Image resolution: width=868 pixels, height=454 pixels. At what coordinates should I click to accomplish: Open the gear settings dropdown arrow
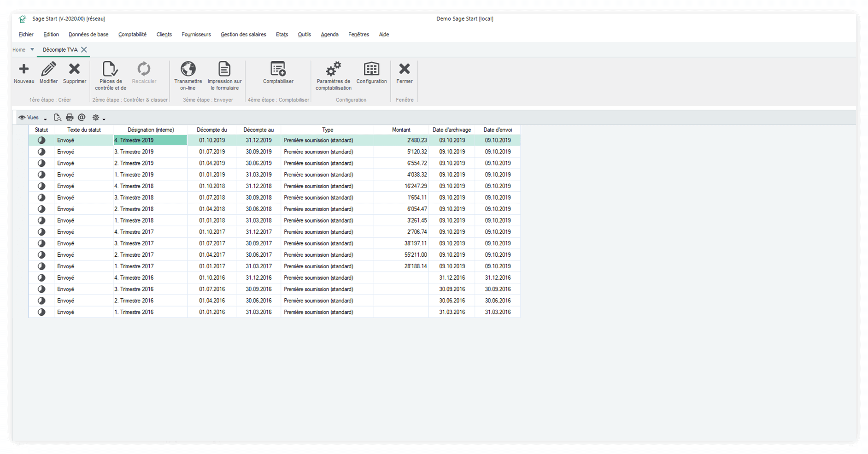(x=104, y=119)
